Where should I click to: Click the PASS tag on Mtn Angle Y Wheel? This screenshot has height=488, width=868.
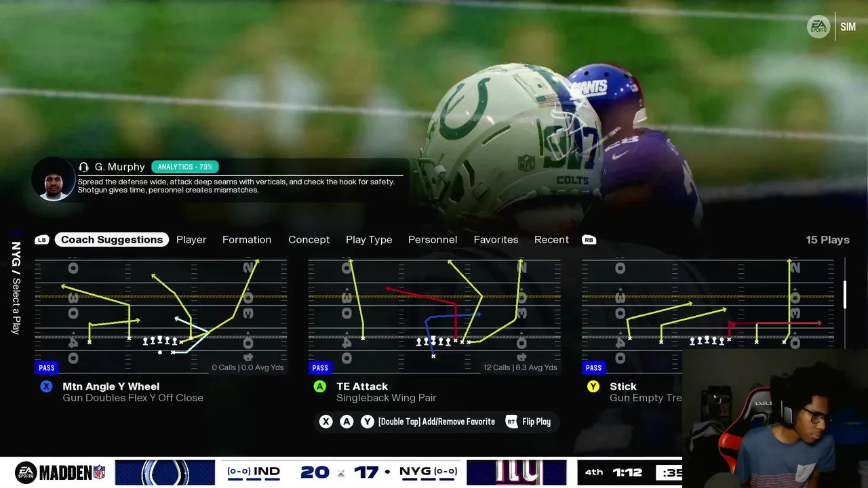47,368
